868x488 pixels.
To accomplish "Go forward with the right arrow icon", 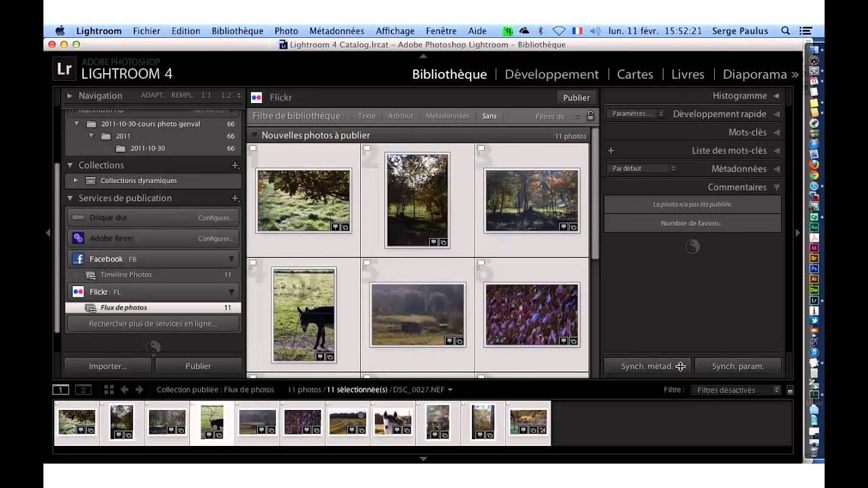I will tap(140, 390).
